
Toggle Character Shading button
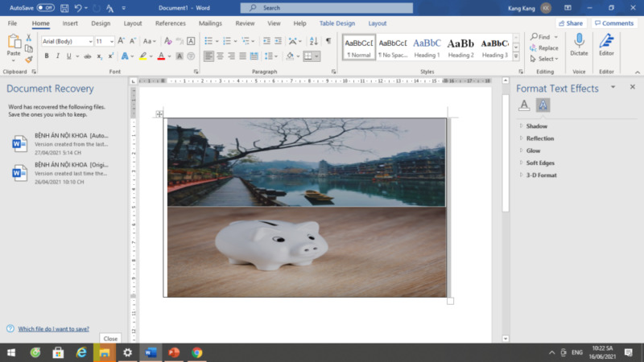pos(180,56)
